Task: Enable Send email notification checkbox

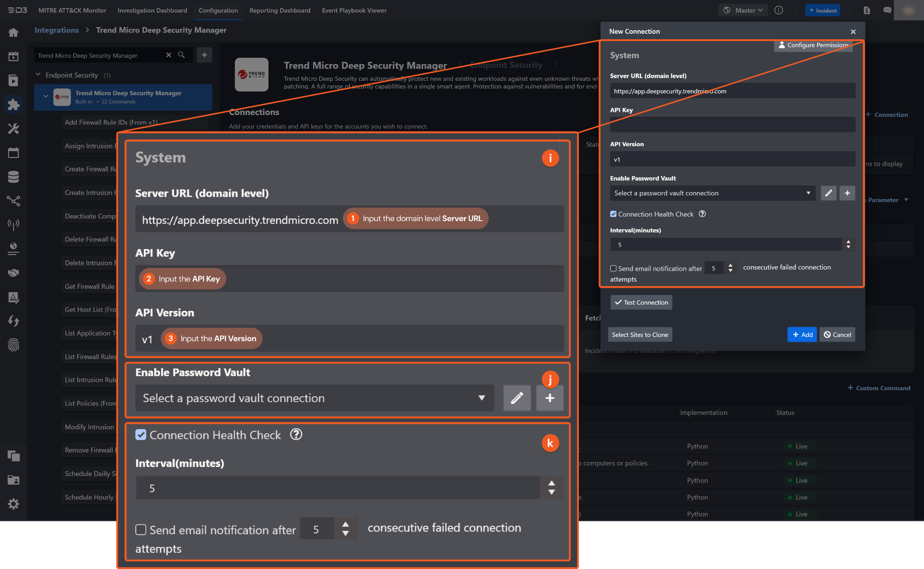Action: (x=613, y=268)
